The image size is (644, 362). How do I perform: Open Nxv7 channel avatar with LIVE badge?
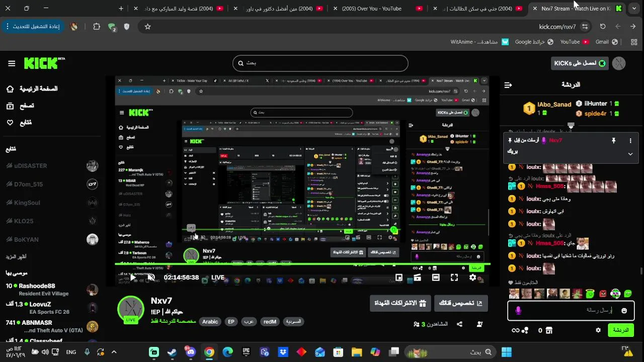(131, 310)
